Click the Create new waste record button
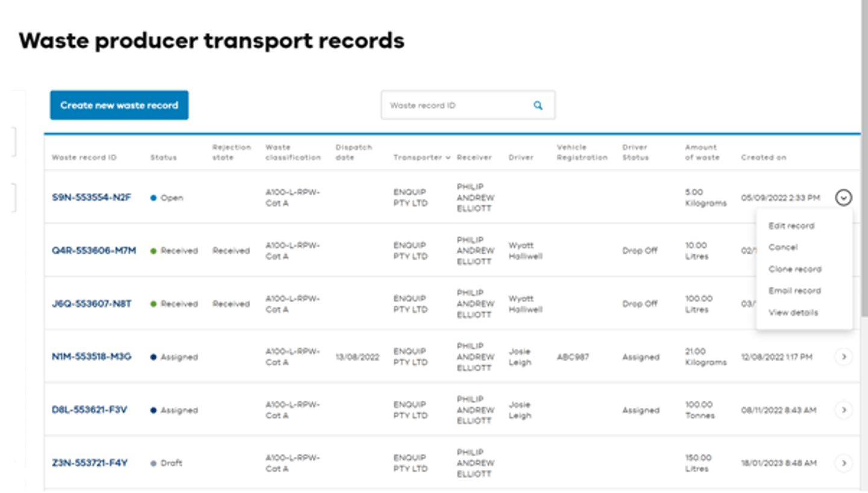The image size is (868, 493). click(x=119, y=105)
